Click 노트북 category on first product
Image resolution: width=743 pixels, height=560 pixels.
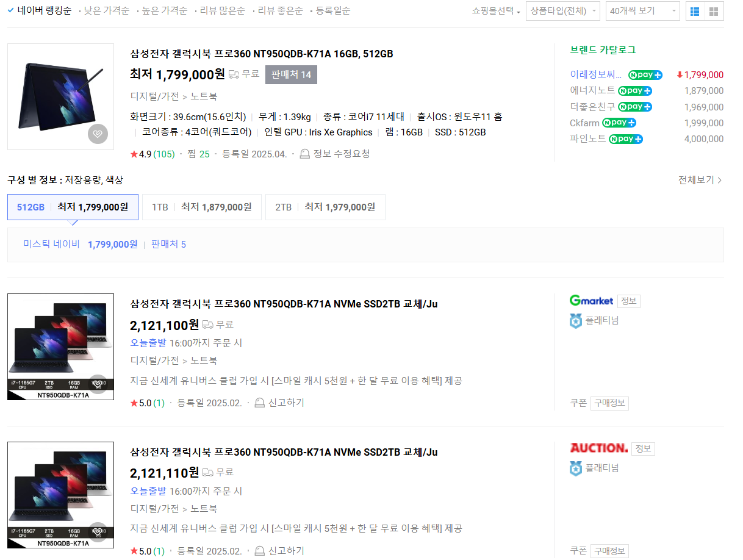[x=204, y=96]
